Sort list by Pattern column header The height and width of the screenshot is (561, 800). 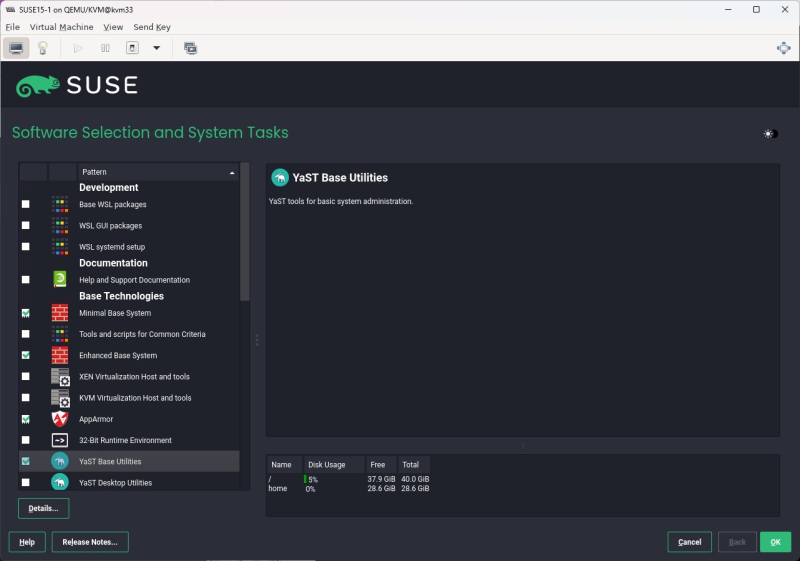point(158,172)
